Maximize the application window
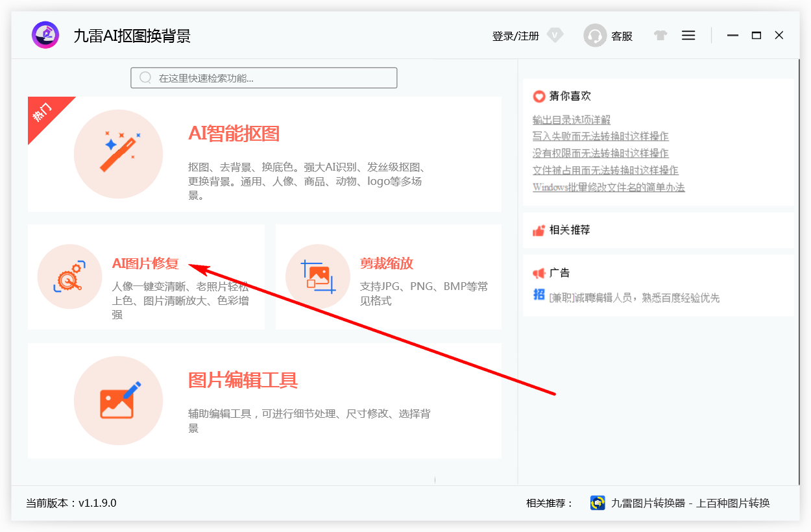Viewport: 811px width, 532px height. (x=757, y=36)
